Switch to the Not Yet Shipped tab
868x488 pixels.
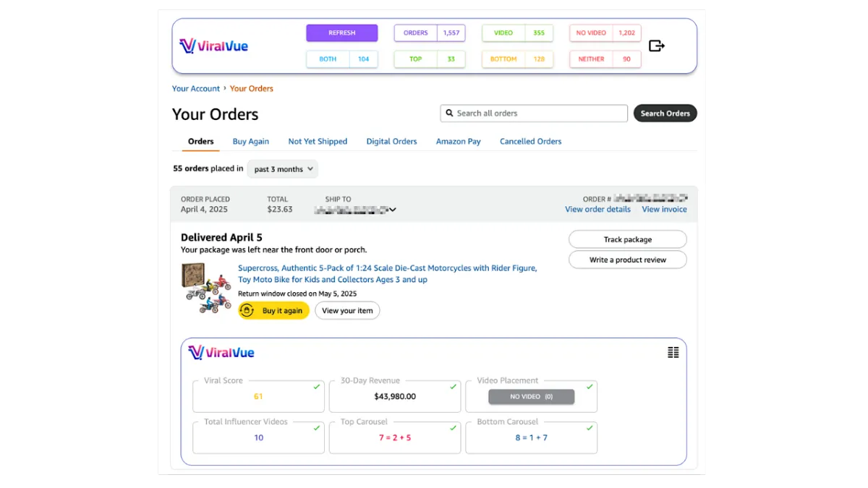pos(318,142)
